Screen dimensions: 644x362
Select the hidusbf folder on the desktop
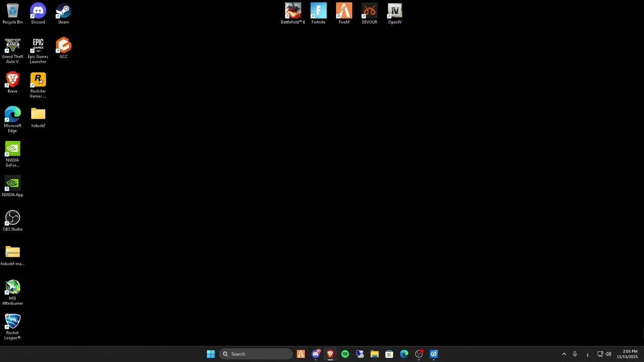point(38,118)
